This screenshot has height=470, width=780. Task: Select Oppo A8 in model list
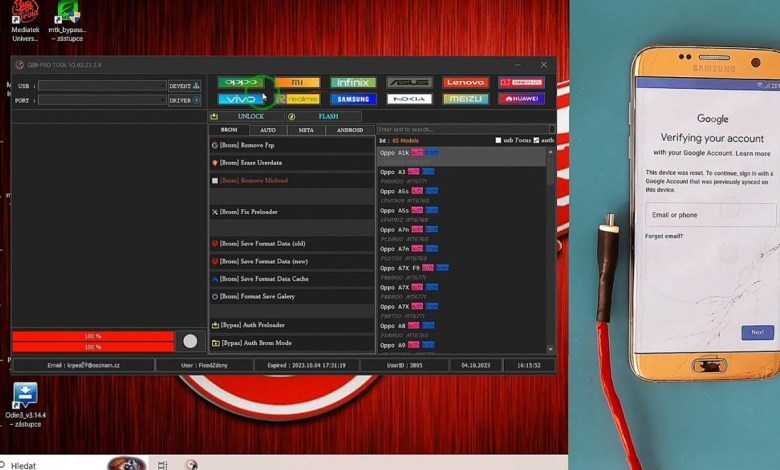tap(462, 330)
